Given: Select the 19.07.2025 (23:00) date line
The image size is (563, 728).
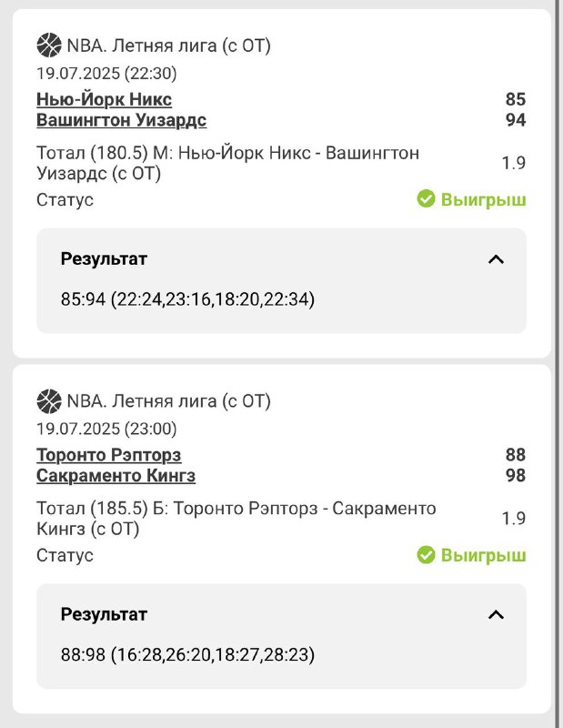Looking at the screenshot, I should [x=106, y=429].
